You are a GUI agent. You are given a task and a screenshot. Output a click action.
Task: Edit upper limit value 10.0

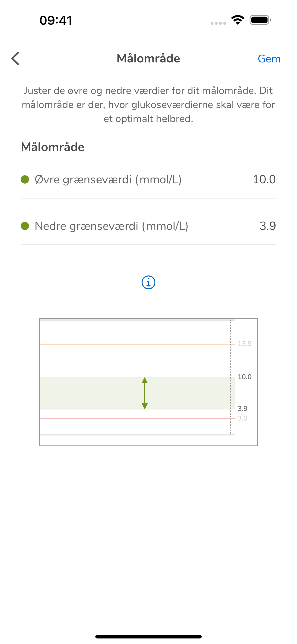coord(264,179)
